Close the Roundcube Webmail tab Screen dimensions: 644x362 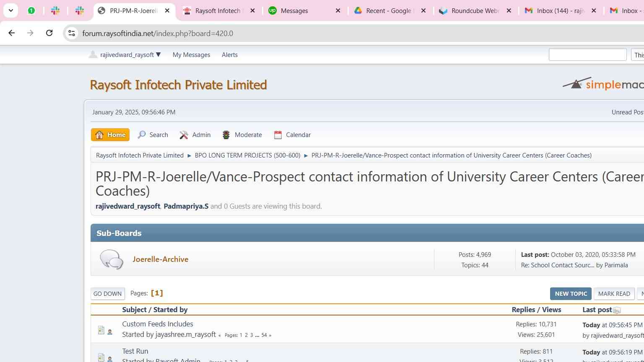509,10
